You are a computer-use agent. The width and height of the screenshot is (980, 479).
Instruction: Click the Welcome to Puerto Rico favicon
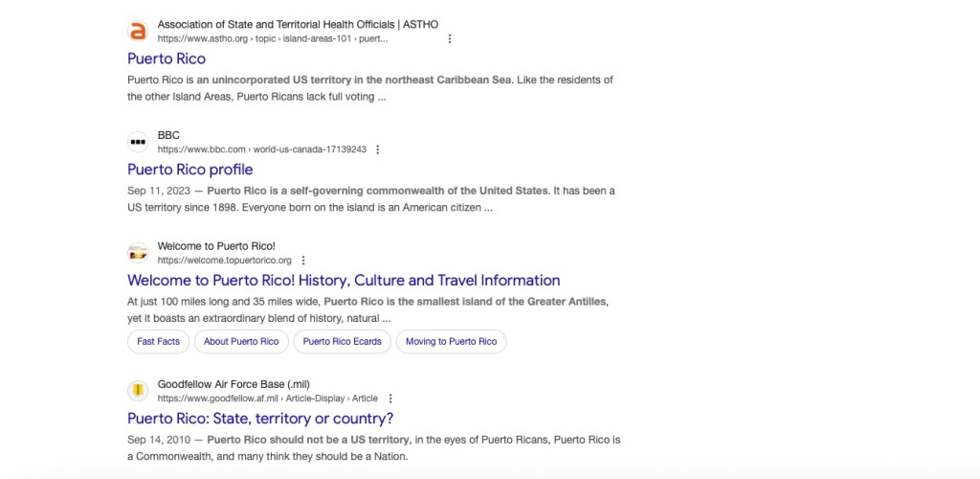click(138, 253)
